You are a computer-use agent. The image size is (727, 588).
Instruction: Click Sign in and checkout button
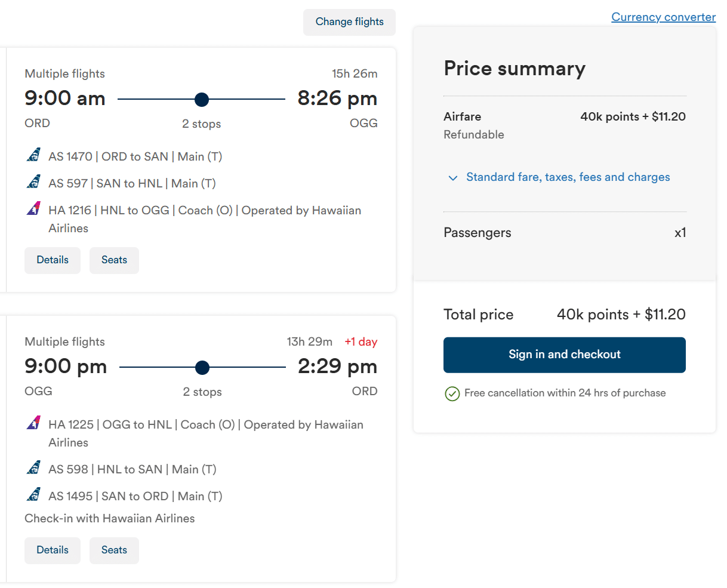564,355
